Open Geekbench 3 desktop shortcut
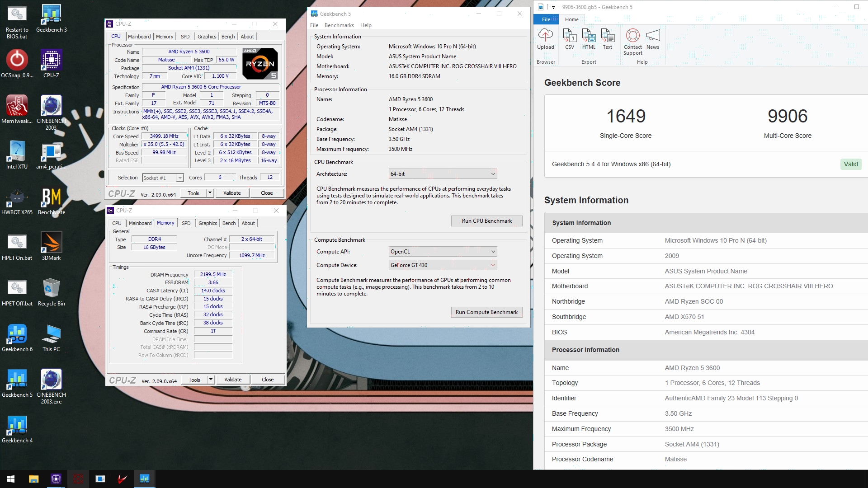The height and width of the screenshot is (488, 868). [52, 19]
